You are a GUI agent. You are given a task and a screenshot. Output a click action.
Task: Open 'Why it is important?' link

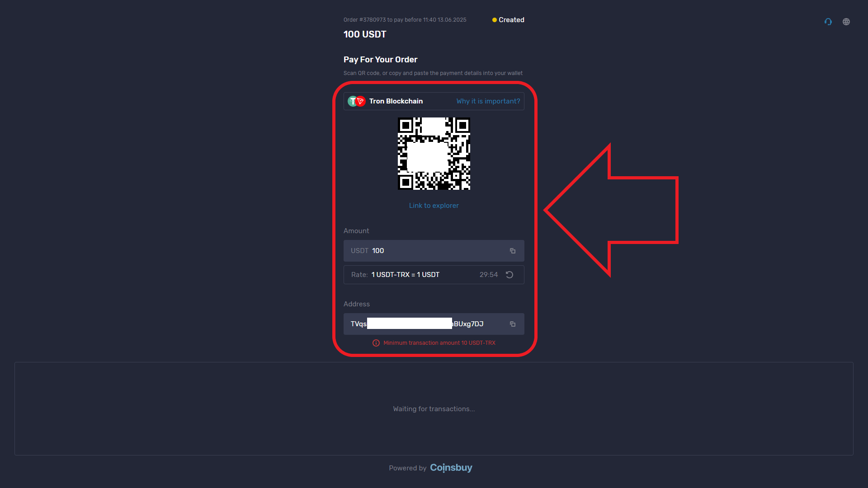pos(488,101)
